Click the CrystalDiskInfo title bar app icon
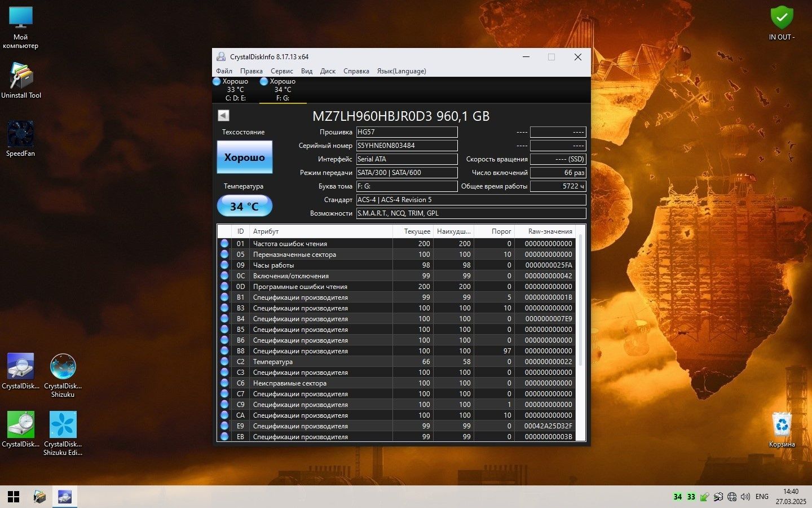Image resolution: width=812 pixels, height=508 pixels. [221, 56]
